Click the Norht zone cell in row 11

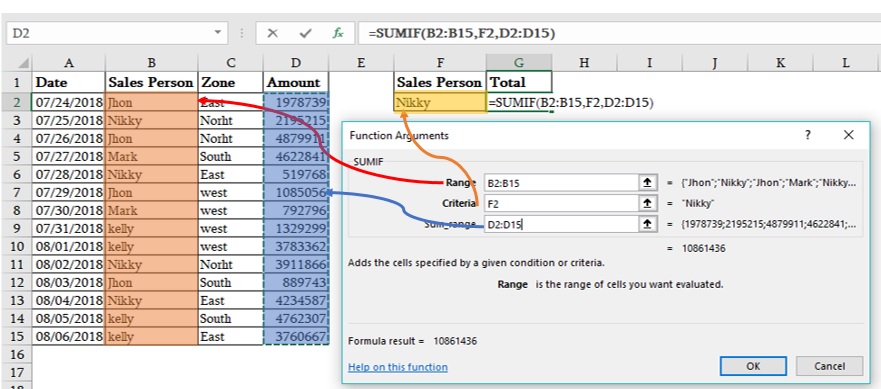click(x=230, y=264)
